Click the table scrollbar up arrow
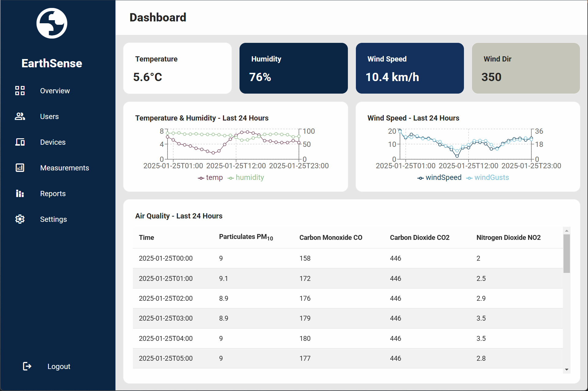Image resolution: width=588 pixels, height=391 pixels. pyautogui.click(x=567, y=231)
